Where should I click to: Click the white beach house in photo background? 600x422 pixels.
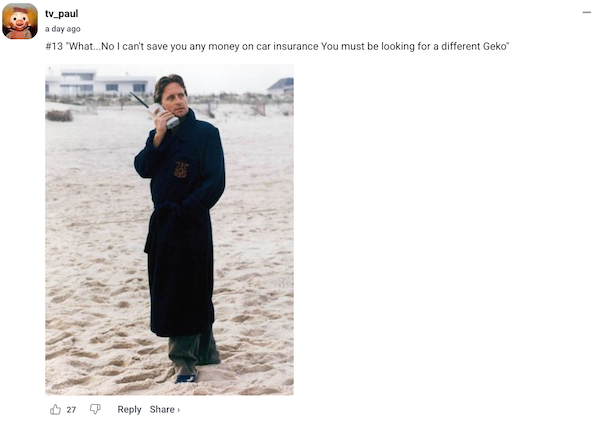pyautogui.click(x=100, y=83)
